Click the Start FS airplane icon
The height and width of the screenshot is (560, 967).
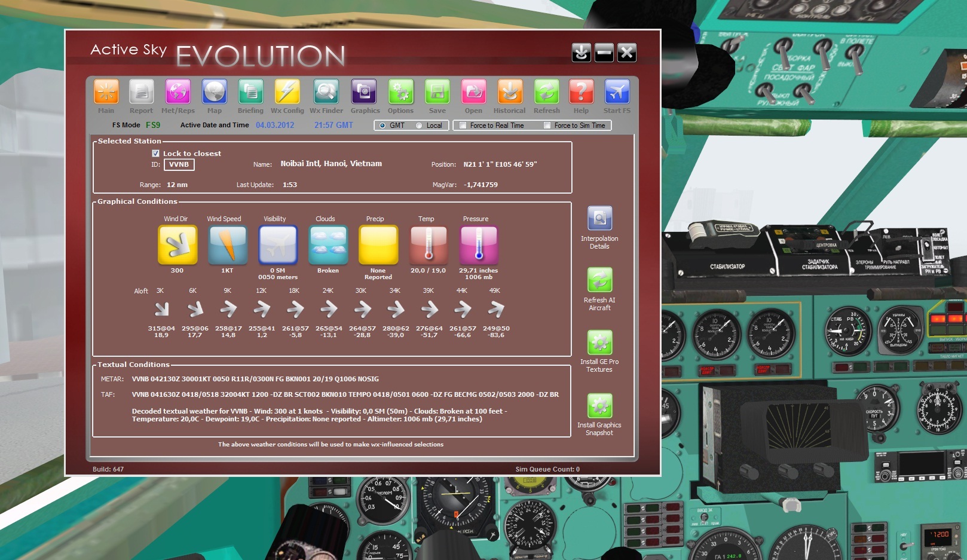[x=617, y=92]
